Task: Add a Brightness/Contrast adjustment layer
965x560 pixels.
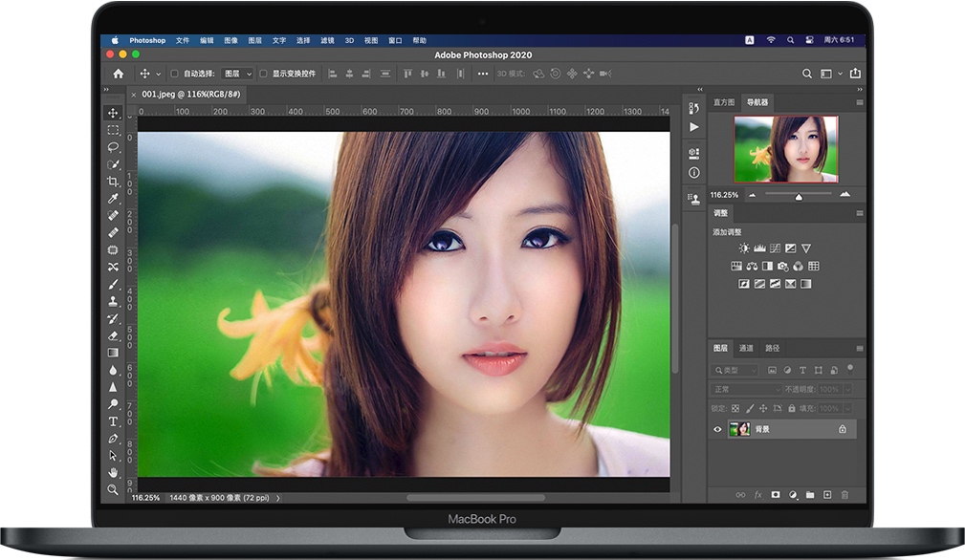Action: point(744,248)
